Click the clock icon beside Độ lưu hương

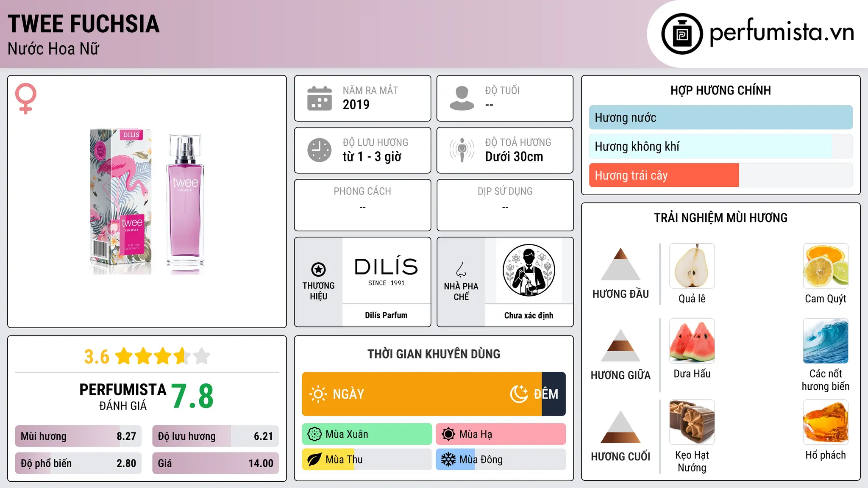point(320,150)
